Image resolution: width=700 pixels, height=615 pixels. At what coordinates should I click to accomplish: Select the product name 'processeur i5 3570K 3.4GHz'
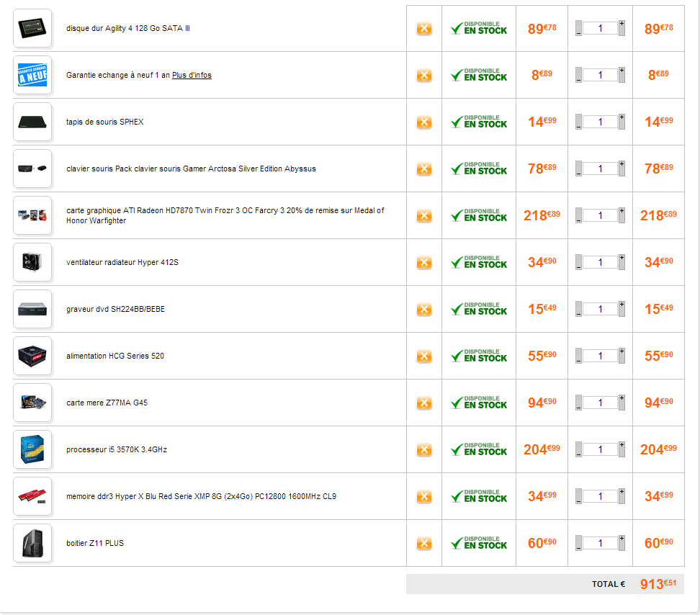point(117,449)
